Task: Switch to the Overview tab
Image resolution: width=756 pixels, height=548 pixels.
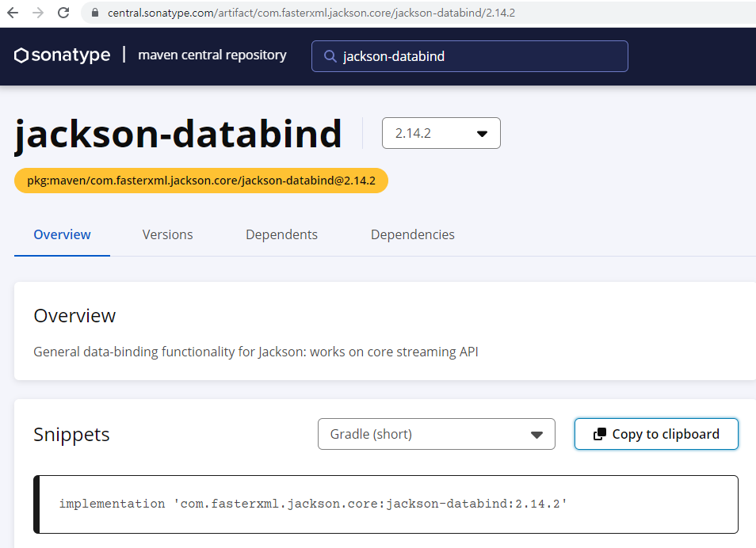Action: [62, 234]
